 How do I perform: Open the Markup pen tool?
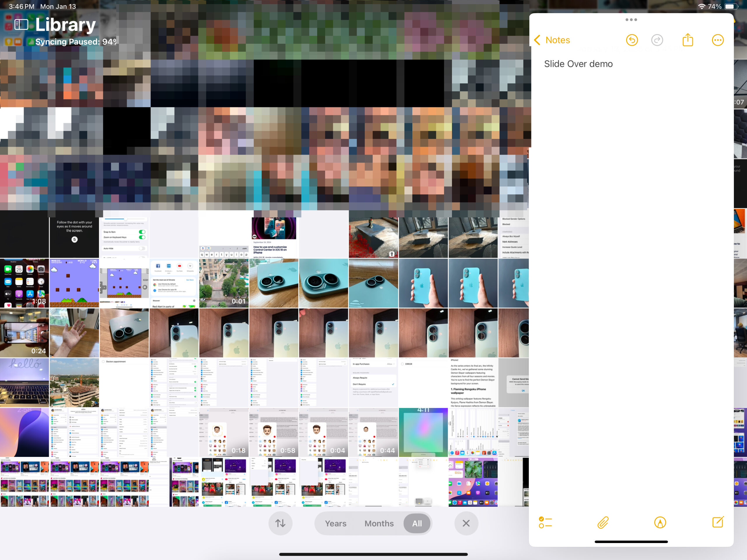pyautogui.click(x=660, y=523)
